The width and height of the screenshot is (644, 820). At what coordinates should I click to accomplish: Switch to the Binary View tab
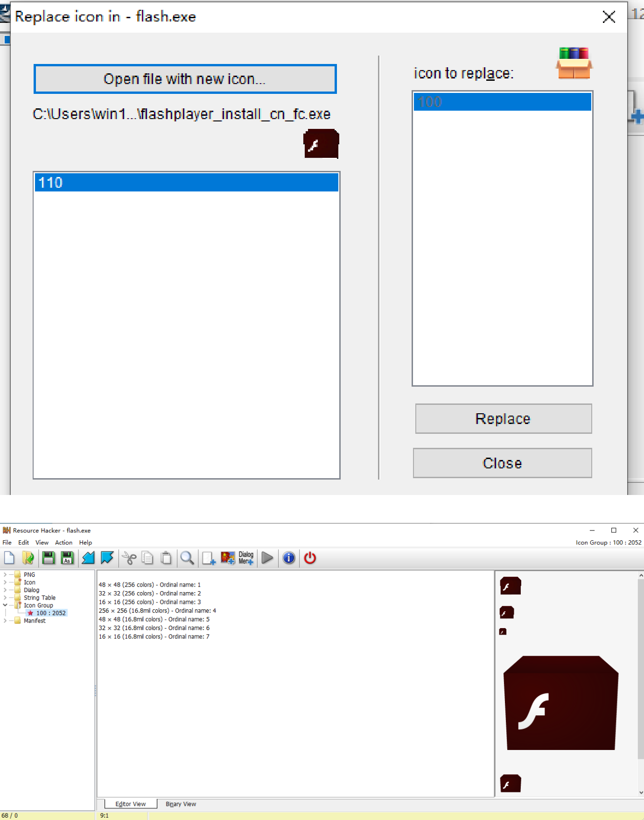click(x=181, y=804)
